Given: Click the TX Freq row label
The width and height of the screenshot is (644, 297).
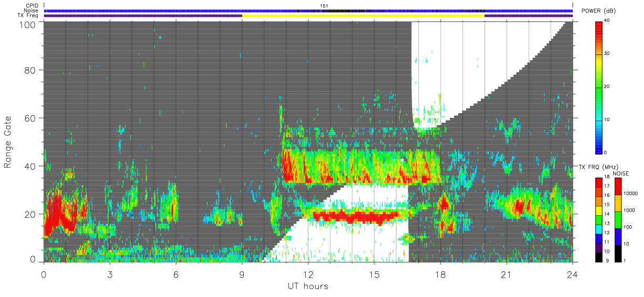Looking at the screenshot, I should click(28, 15).
